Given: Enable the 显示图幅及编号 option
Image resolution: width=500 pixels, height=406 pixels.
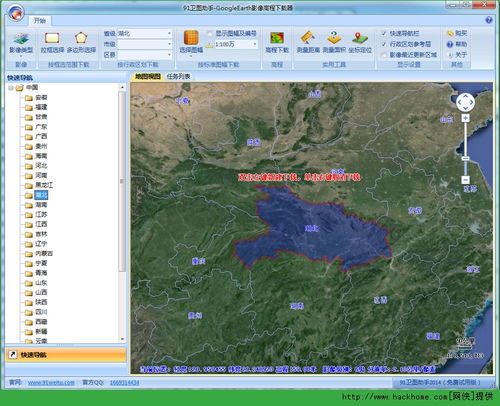Looking at the screenshot, I should [x=210, y=33].
